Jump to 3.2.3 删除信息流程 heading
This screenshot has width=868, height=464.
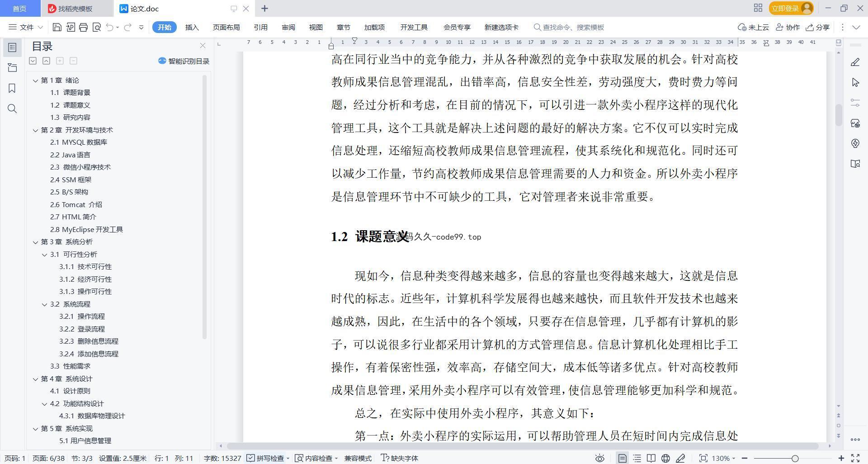point(89,341)
